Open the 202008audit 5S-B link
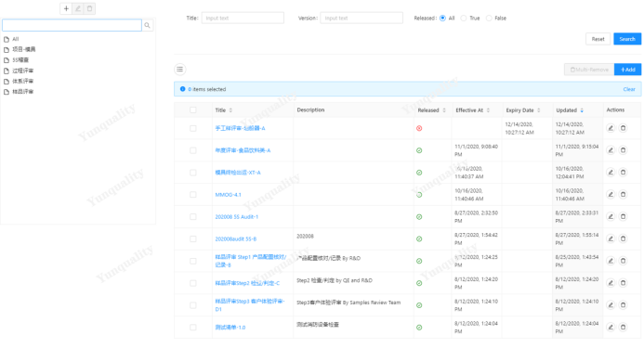This screenshot has width=644, height=348. click(236, 238)
